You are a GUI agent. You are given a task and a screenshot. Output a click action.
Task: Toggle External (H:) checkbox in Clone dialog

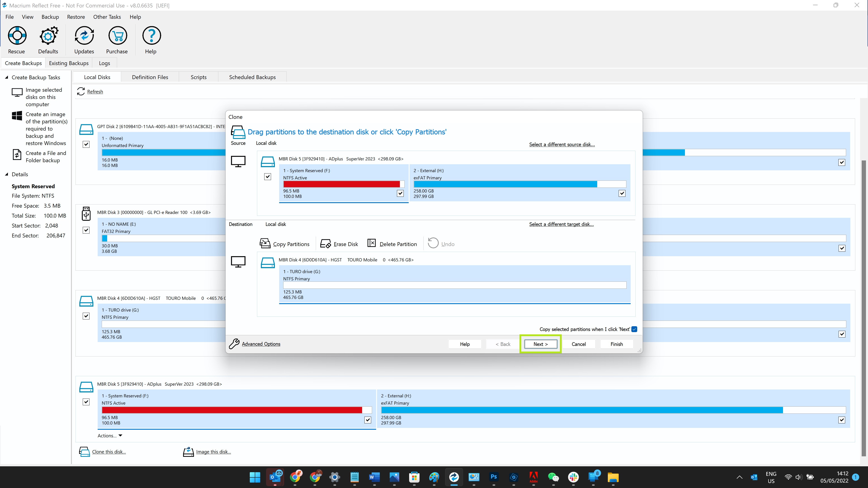click(x=622, y=193)
